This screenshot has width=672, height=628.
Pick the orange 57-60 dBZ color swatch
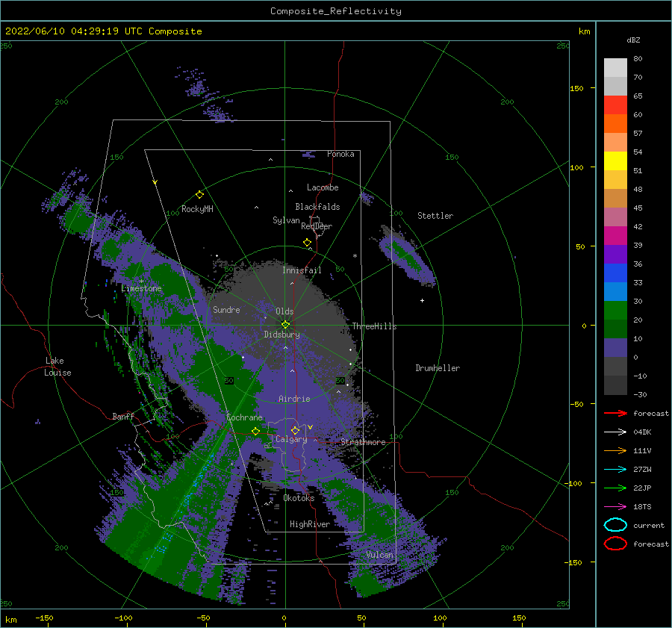point(615,124)
